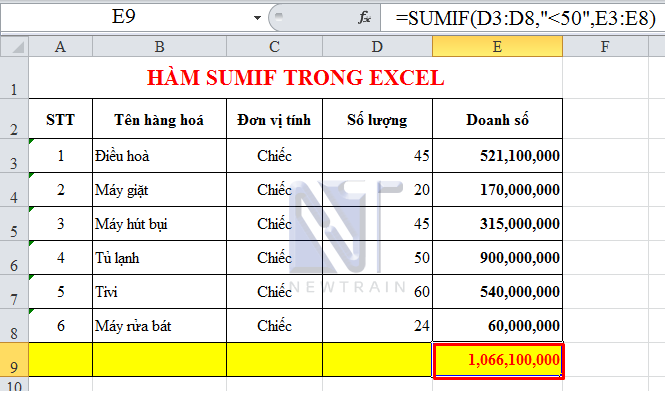Viewport: 667px width, 397px height.
Task: Click the STT header cell
Action: [x=60, y=119]
